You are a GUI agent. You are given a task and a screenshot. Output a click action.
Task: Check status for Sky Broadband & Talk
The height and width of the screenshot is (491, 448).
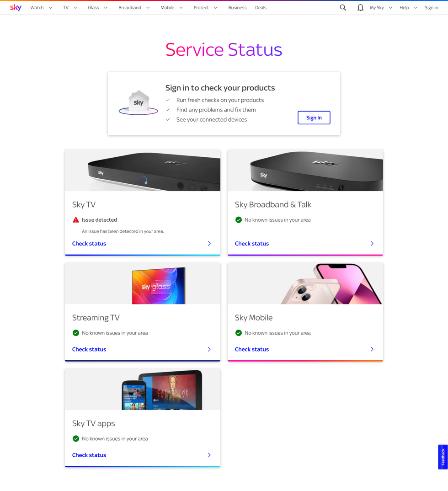(252, 243)
